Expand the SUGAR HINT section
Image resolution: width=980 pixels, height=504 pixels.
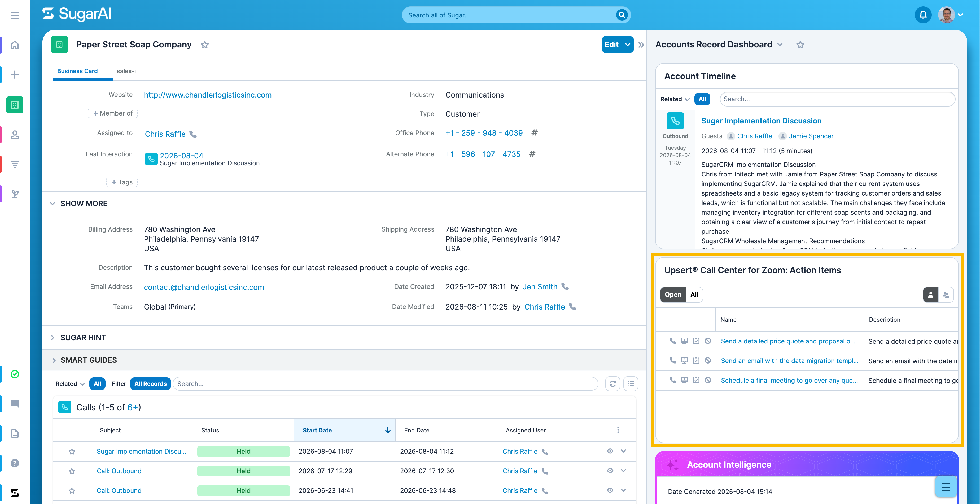click(x=52, y=338)
